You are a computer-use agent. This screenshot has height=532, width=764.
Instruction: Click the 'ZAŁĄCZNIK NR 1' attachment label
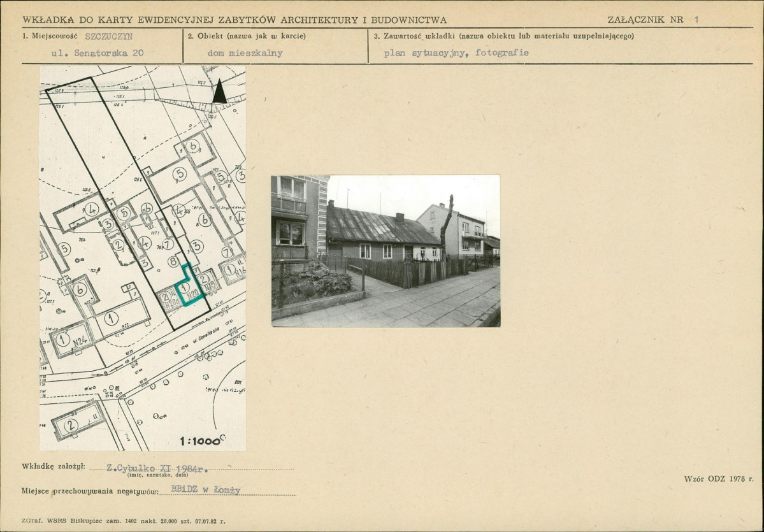[x=652, y=20]
